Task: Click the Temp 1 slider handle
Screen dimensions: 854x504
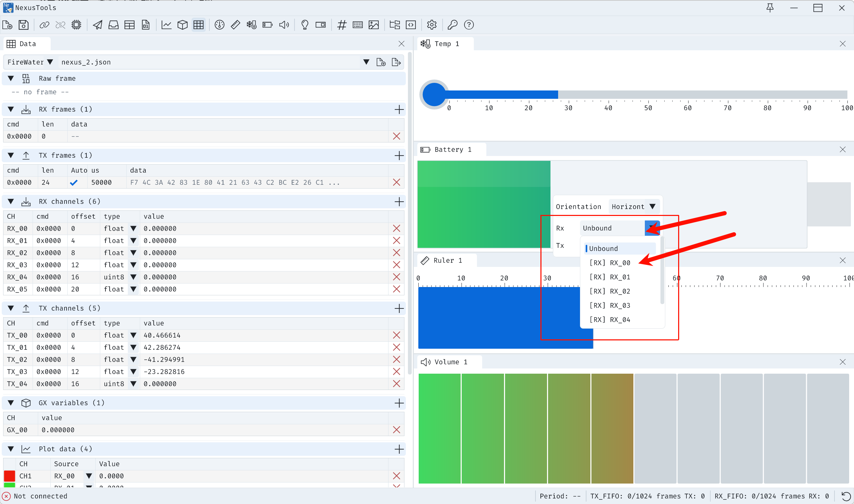Action: 434,94
